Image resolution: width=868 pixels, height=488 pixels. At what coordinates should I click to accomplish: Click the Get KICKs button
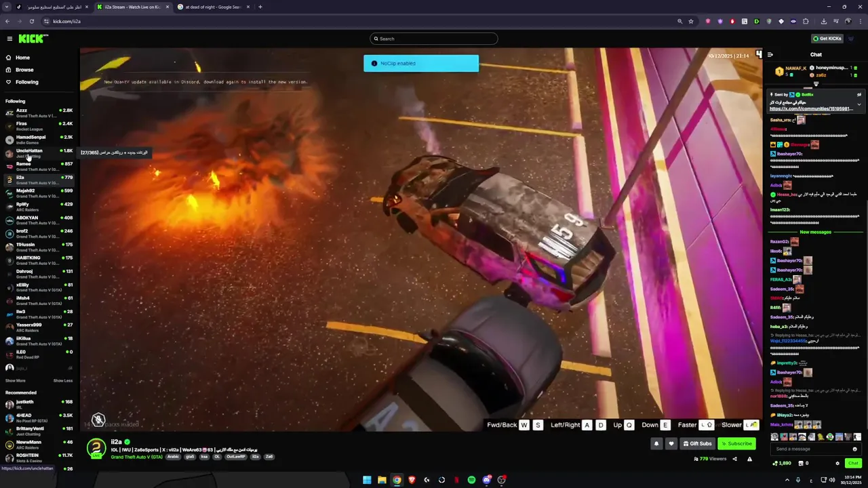pos(827,39)
